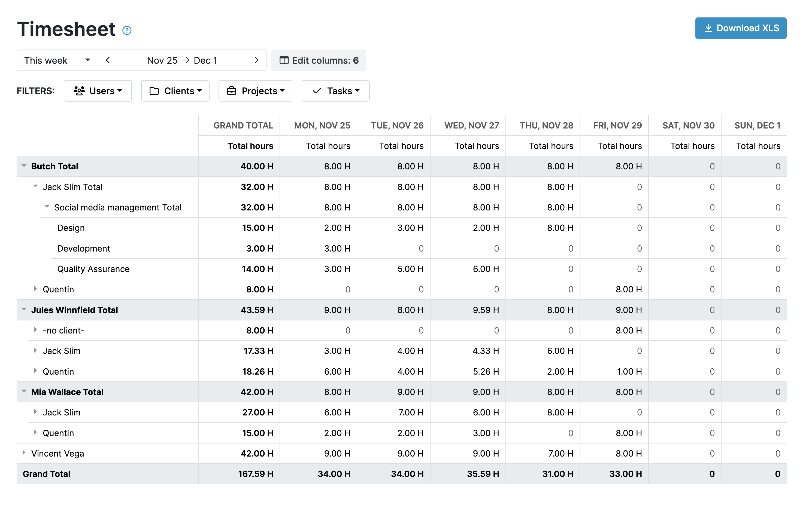
Task: Go to the previous week with the left chevron
Action: coord(108,60)
